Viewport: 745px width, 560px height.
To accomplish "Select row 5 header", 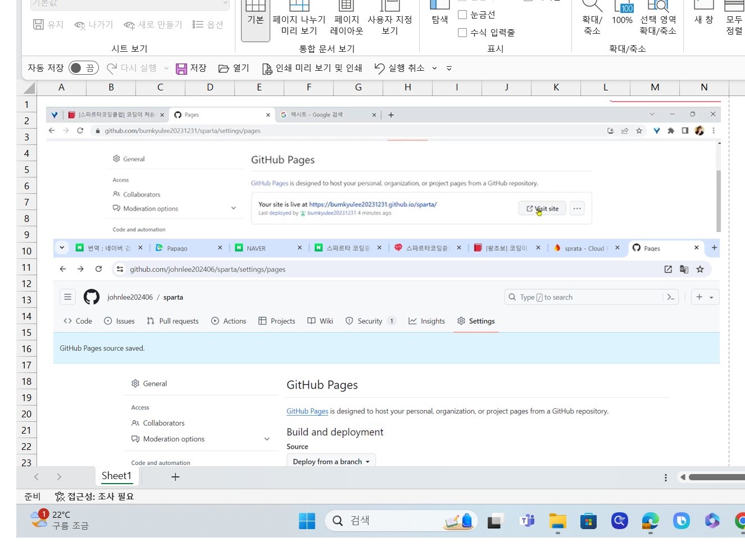I will [26, 170].
